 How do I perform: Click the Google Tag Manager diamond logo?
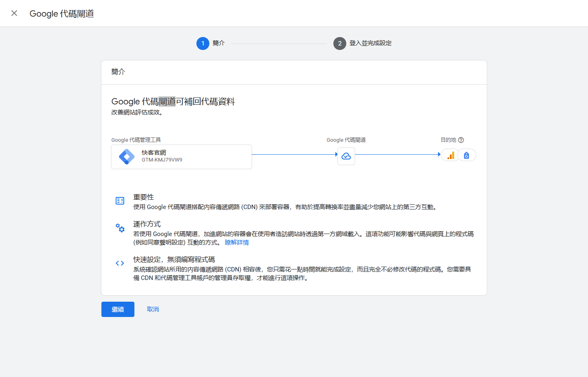coord(126,157)
